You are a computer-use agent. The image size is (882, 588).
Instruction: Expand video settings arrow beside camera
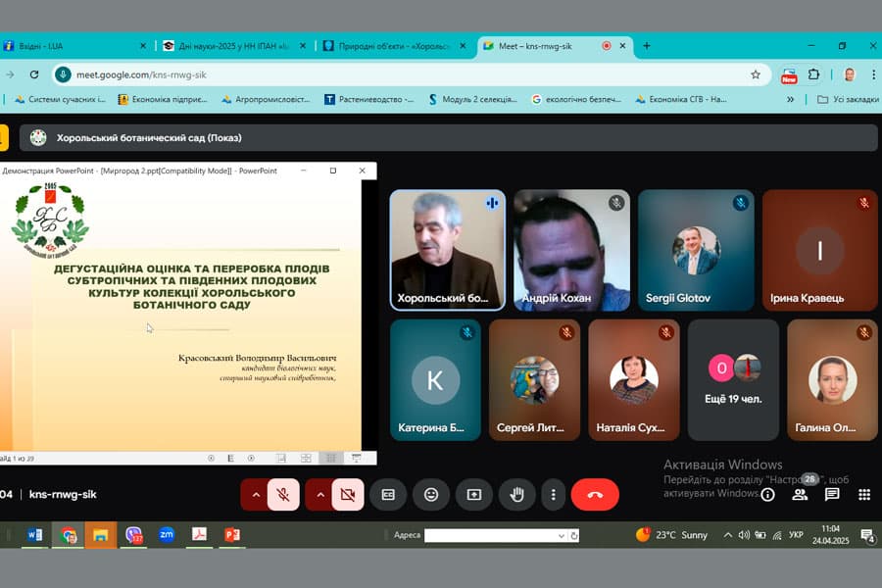320,495
